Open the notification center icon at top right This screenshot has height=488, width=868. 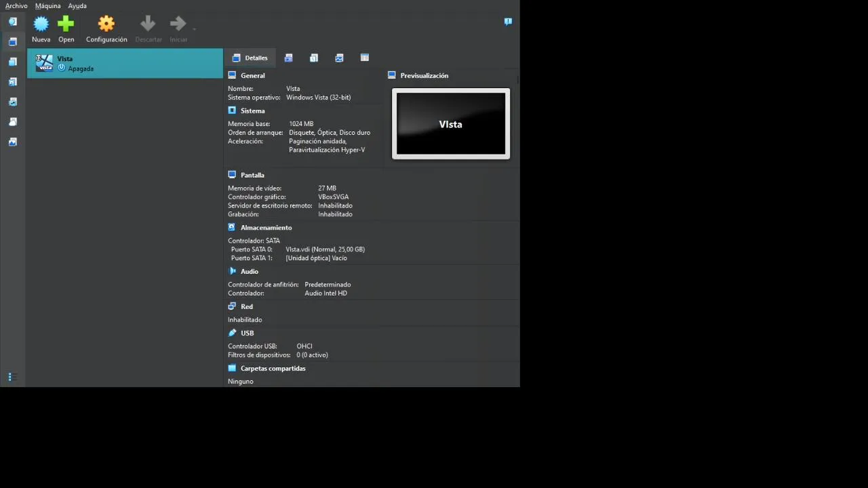[x=508, y=22]
